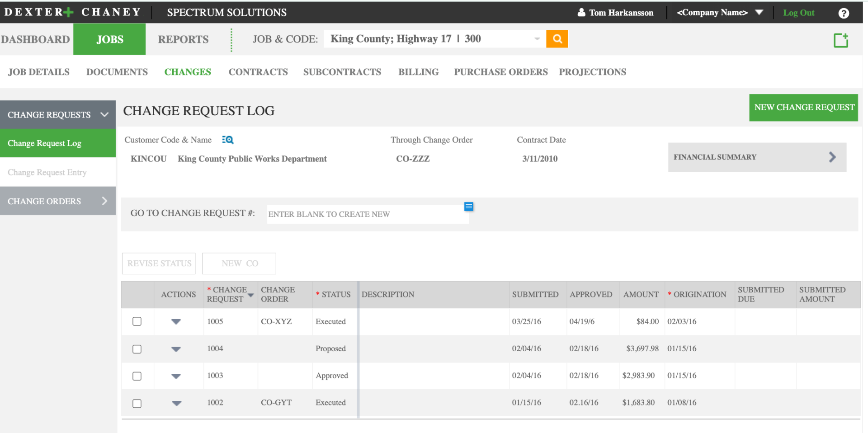Tick the checkbox for request 1003
Screen dimensions: 868x433
click(137, 376)
